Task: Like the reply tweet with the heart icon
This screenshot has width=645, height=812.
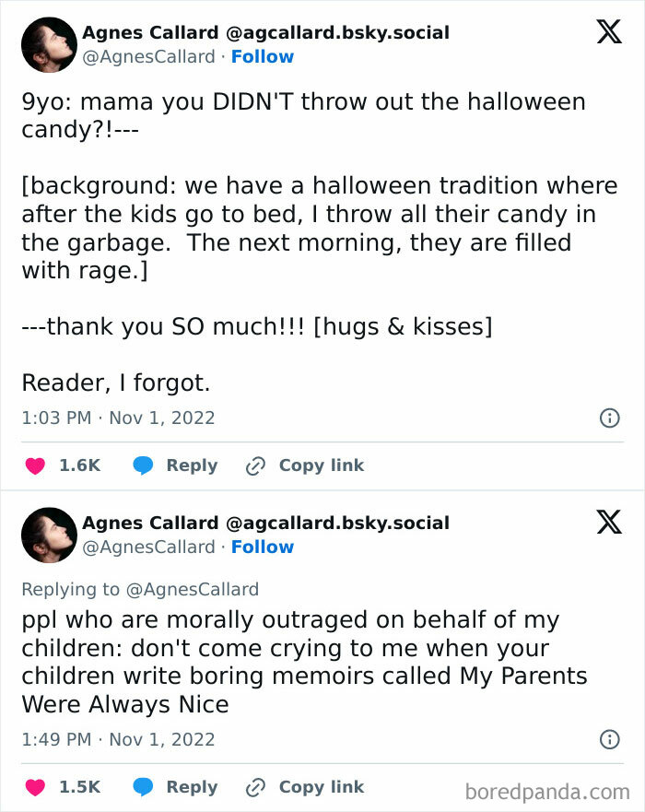Action: coord(33,787)
